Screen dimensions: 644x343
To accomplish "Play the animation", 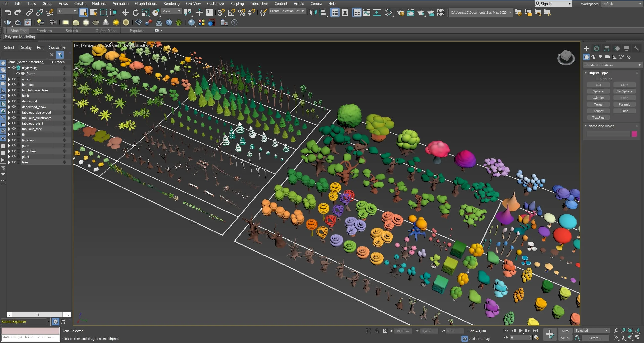I will point(520,331).
